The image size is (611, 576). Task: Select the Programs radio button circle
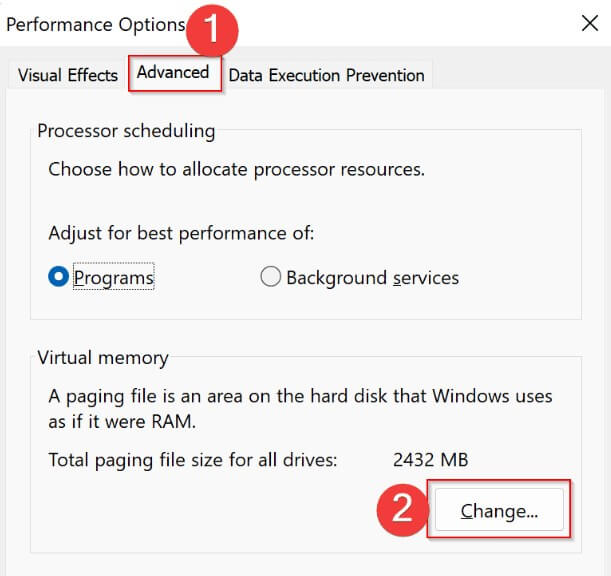pos(58,277)
